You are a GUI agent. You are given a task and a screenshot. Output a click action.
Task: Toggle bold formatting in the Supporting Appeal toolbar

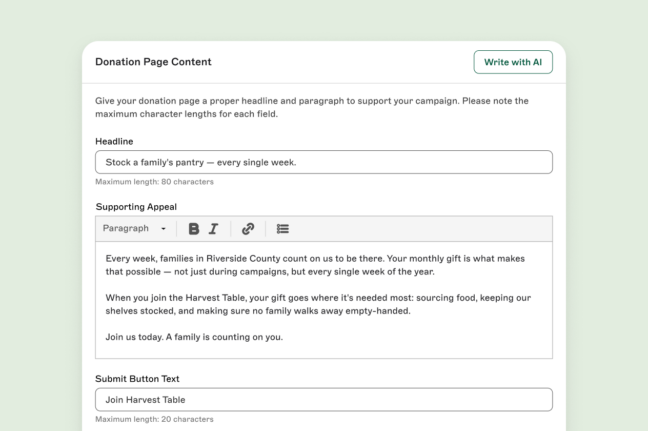point(193,229)
